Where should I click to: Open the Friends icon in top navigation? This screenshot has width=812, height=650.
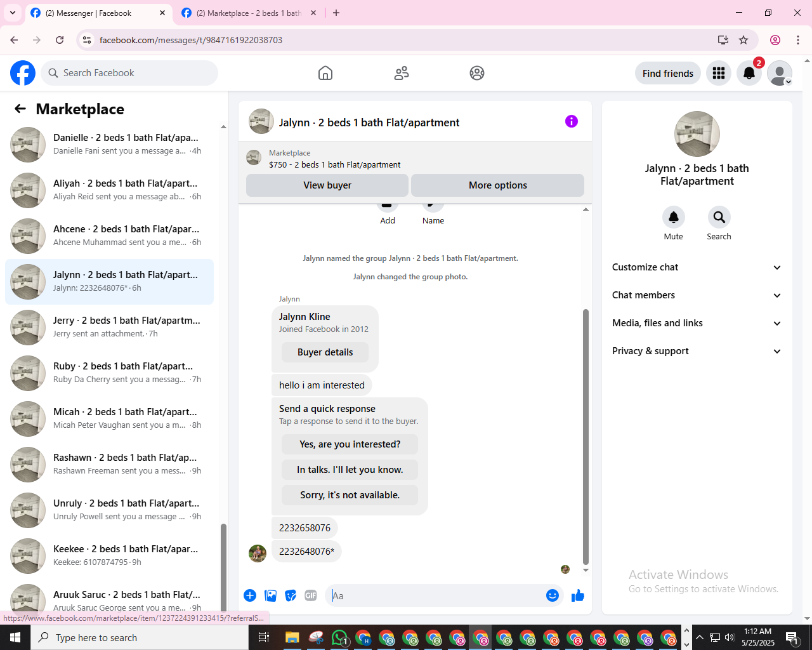coord(402,73)
